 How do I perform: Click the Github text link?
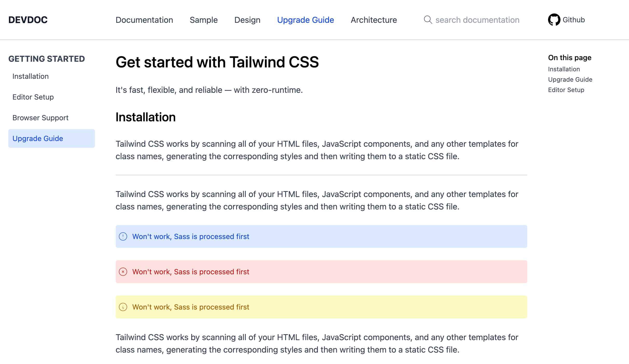(x=574, y=20)
